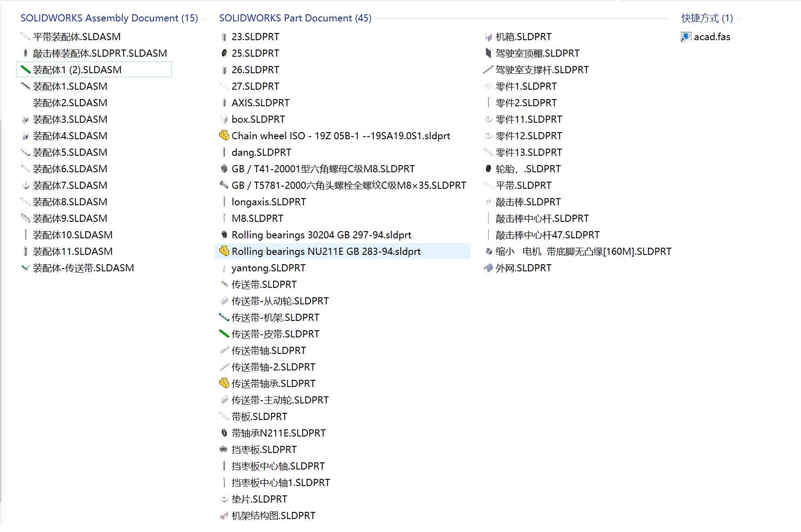
Task: Select the 传送带.SLDPRT file name
Action: (264, 284)
